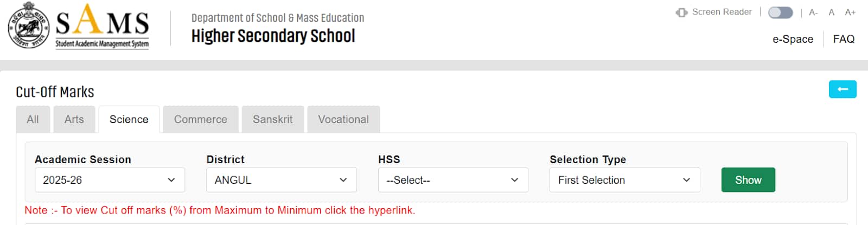The image size is (868, 225).
Task: Select the Commerce tab
Action: tap(201, 119)
